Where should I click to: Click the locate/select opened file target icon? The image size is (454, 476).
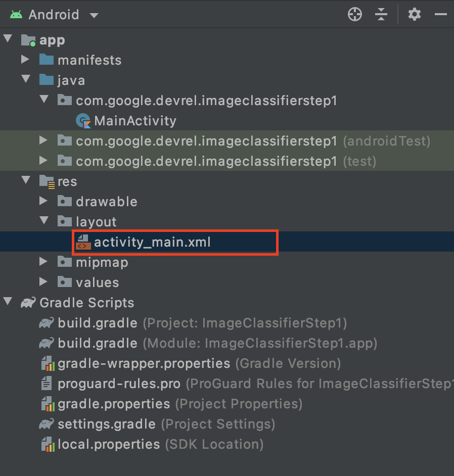tap(355, 15)
